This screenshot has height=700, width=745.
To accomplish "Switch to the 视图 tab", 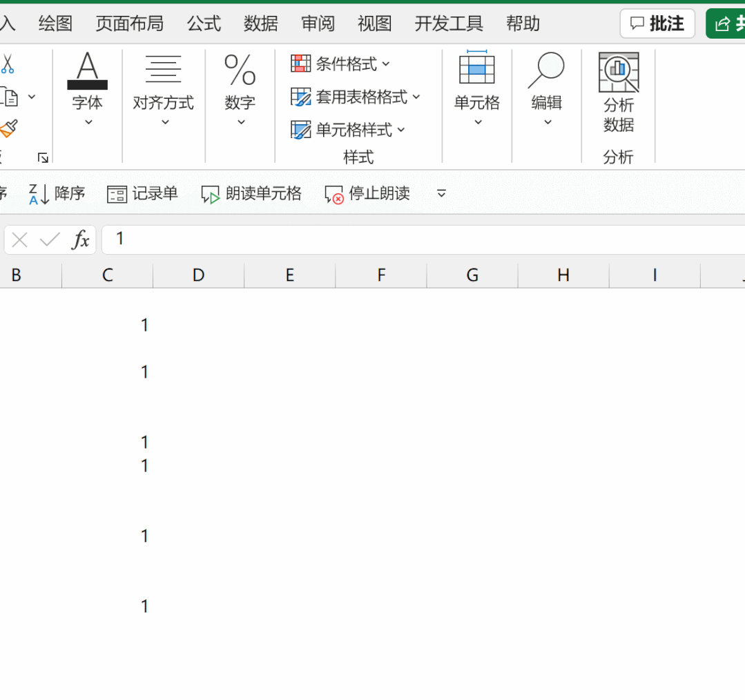I will [x=375, y=23].
